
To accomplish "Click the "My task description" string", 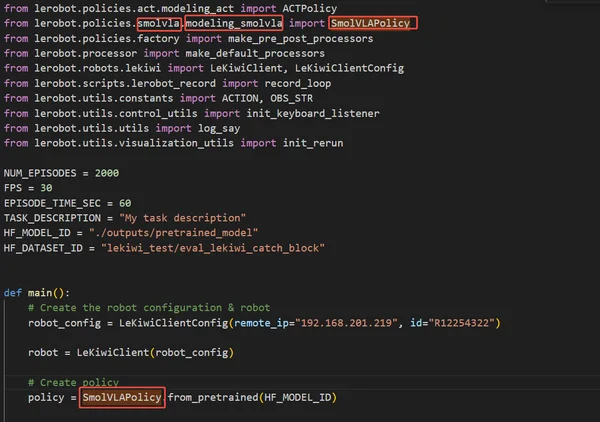I will 182,218.
